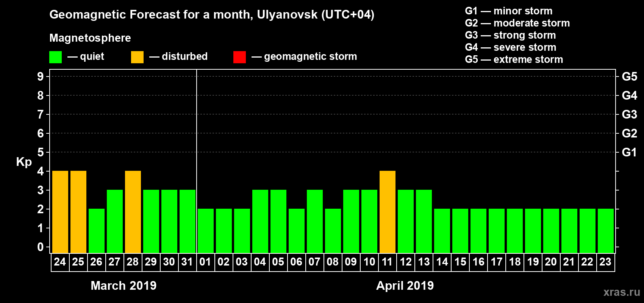The width and height of the screenshot is (644, 303).
Task: Select the green bar for April 01
Action: click(206, 231)
